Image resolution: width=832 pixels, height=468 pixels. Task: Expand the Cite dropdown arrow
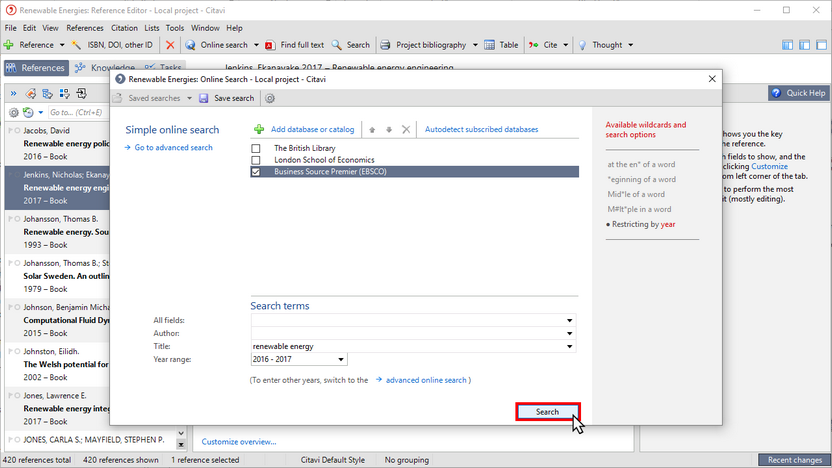pos(565,45)
